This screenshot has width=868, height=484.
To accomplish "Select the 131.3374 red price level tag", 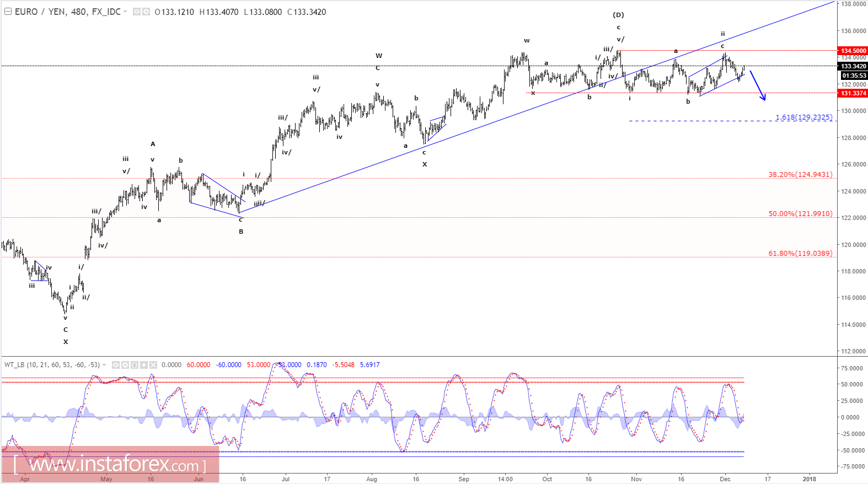I will click(853, 93).
